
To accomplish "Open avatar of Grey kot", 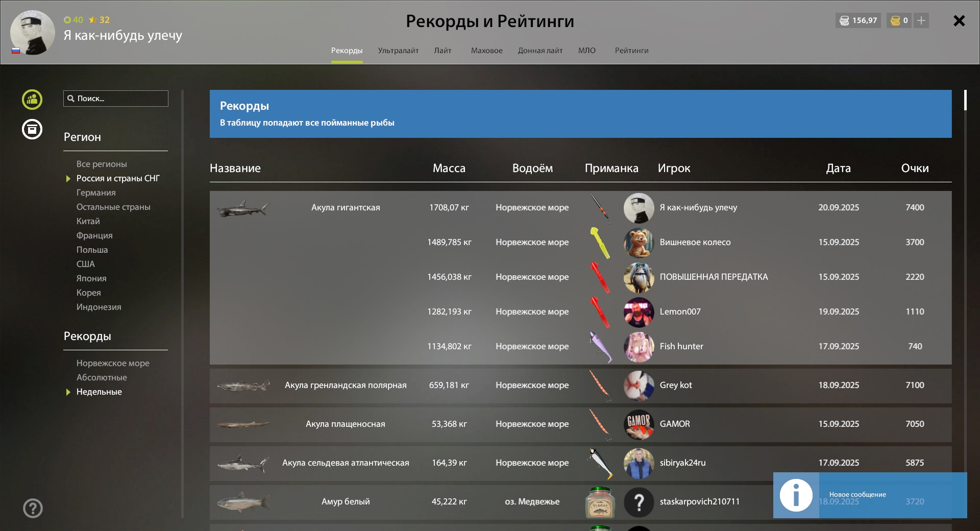I will click(639, 385).
